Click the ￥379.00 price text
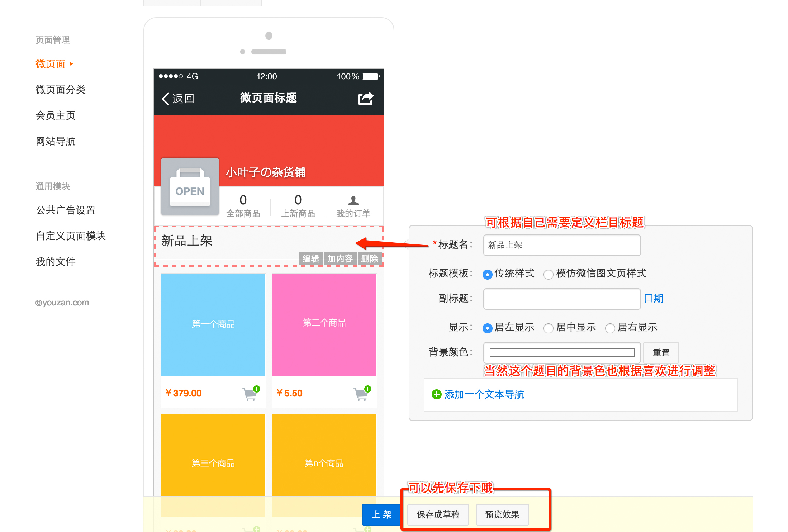The image size is (788, 532). (184, 393)
